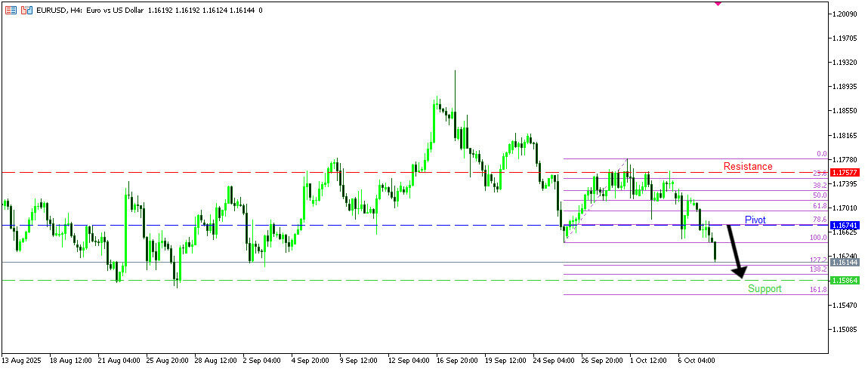Click the red-blue chart icon beside EURUSD title
The height and width of the screenshot is (369, 868).
(x=26, y=11)
